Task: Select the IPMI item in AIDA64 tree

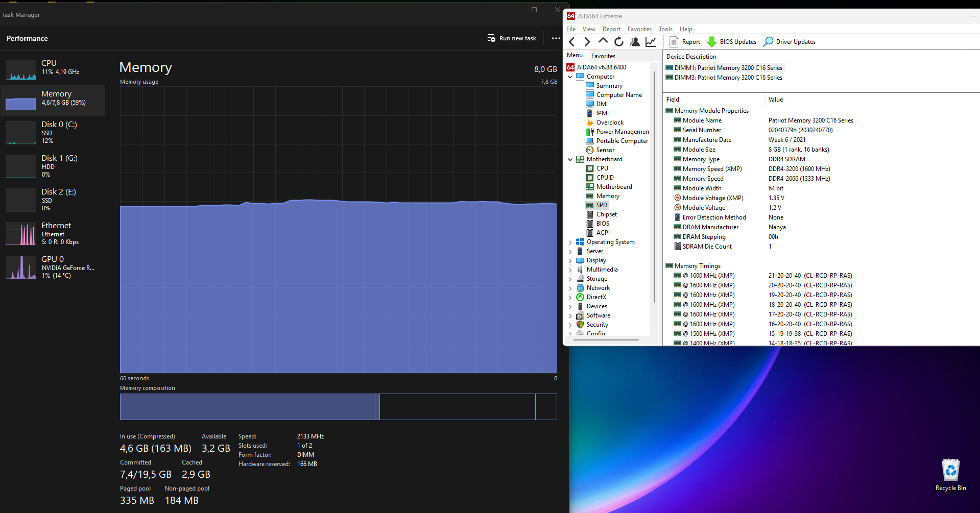Action: (x=602, y=113)
